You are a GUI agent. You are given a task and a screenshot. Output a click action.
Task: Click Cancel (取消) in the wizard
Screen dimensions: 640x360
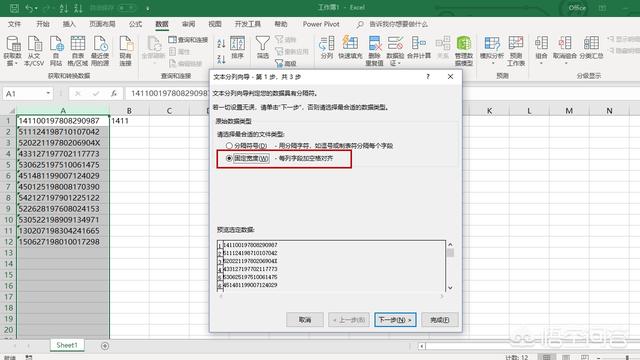(x=305, y=320)
